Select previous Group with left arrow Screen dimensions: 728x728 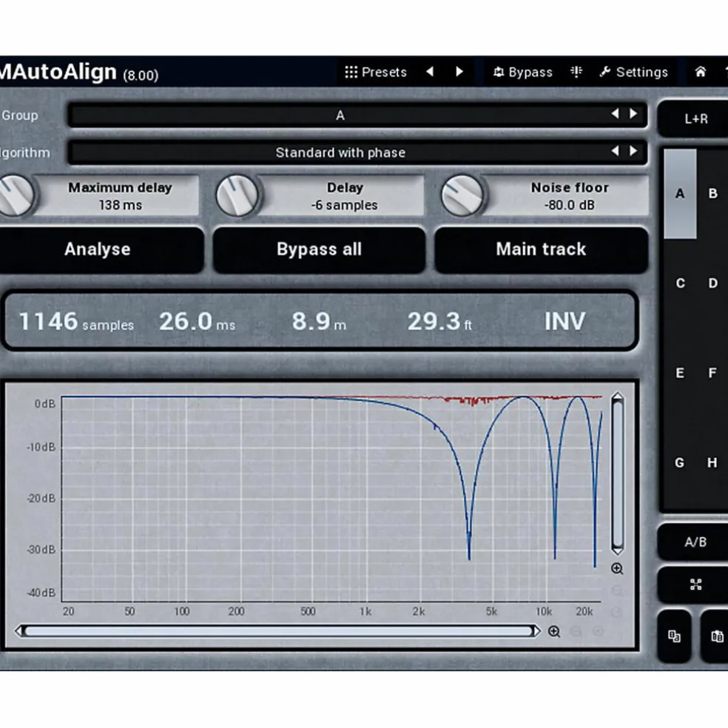[x=616, y=114]
